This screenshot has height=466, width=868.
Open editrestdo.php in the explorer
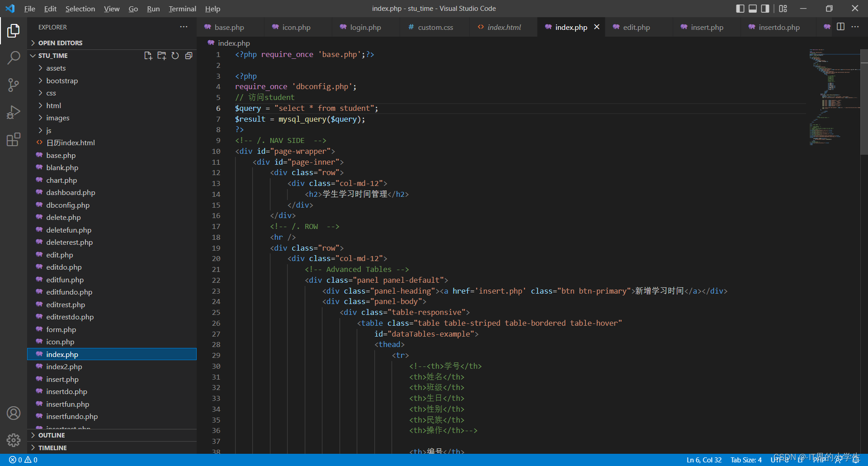112,317
